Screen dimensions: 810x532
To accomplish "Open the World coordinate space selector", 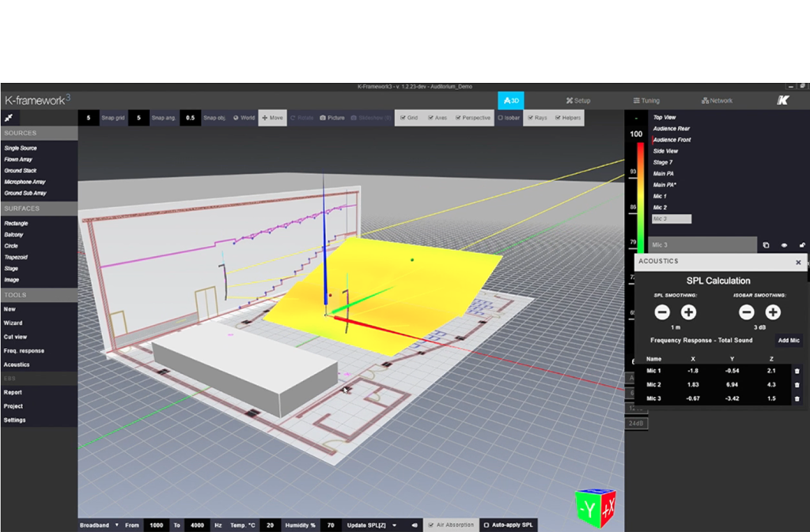I will click(x=244, y=118).
